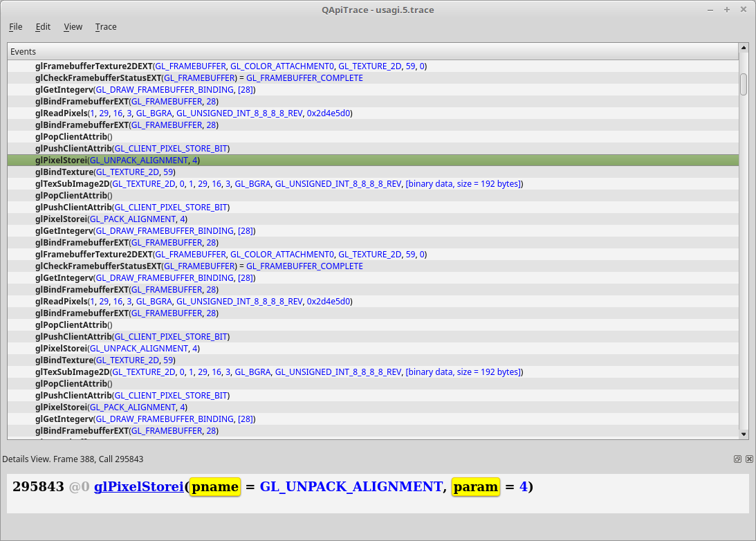Click the events list scrollbar thumb
The width and height of the screenshot is (756, 541).
click(744, 84)
